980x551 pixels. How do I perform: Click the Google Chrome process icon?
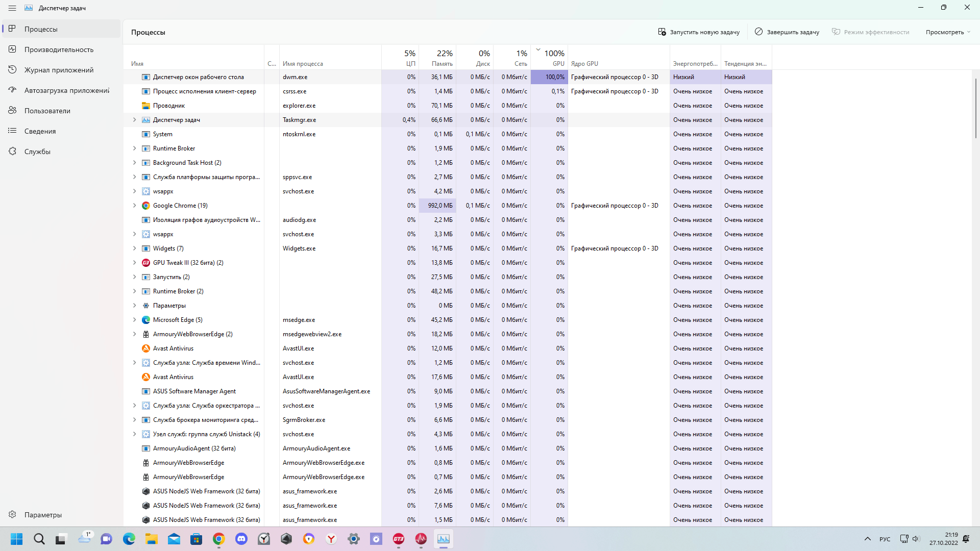tap(146, 206)
